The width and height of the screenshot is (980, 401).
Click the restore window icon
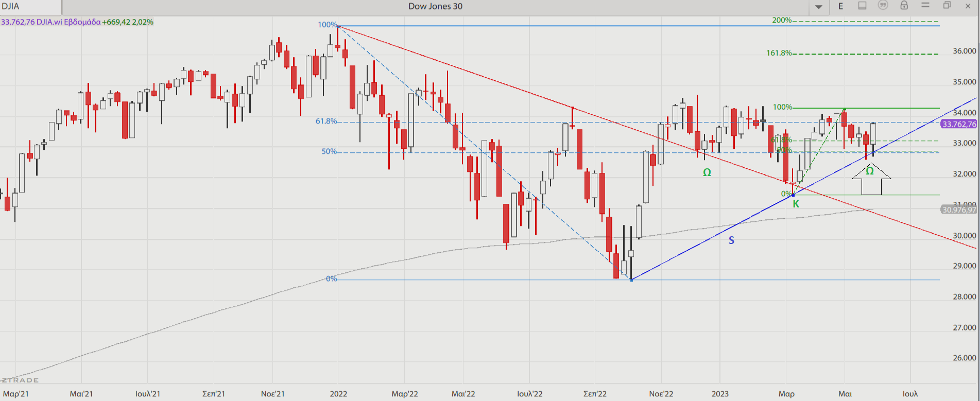coord(947,6)
